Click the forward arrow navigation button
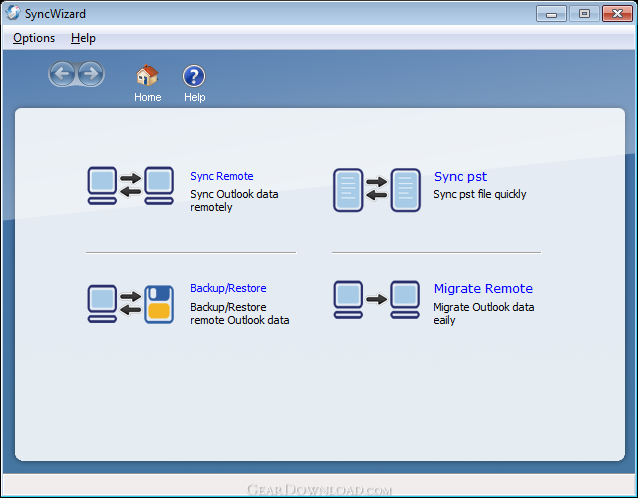The image size is (638, 498). pyautogui.click(x=91, y=74)
